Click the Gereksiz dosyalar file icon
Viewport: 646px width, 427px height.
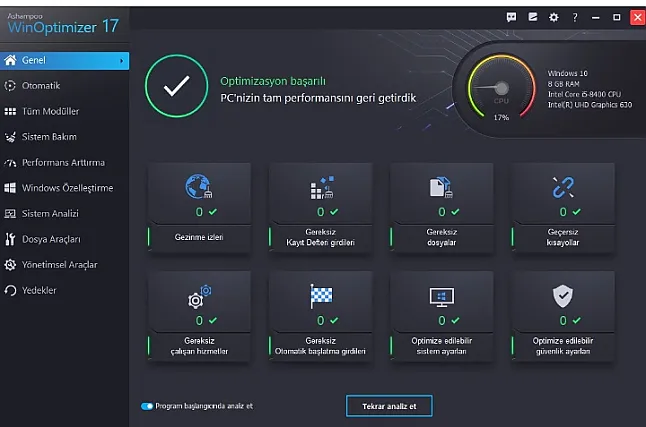441,187
